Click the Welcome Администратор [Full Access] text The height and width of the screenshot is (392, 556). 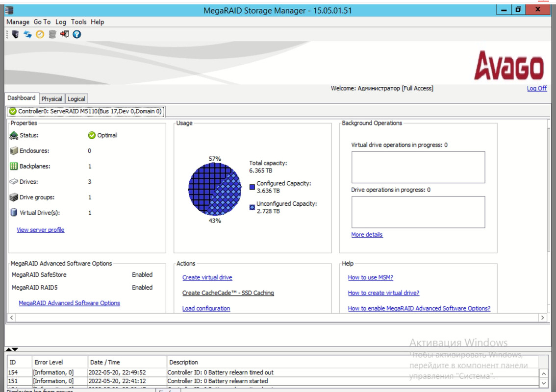(382, 88)
